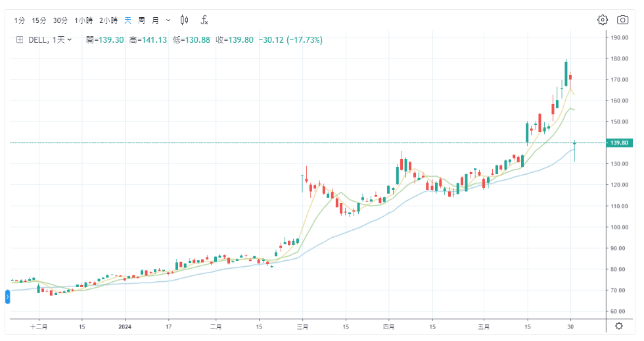This screenshot has width=644, height=341.
Task: Select the 天 daily timeframe
Action: point(127,20)
